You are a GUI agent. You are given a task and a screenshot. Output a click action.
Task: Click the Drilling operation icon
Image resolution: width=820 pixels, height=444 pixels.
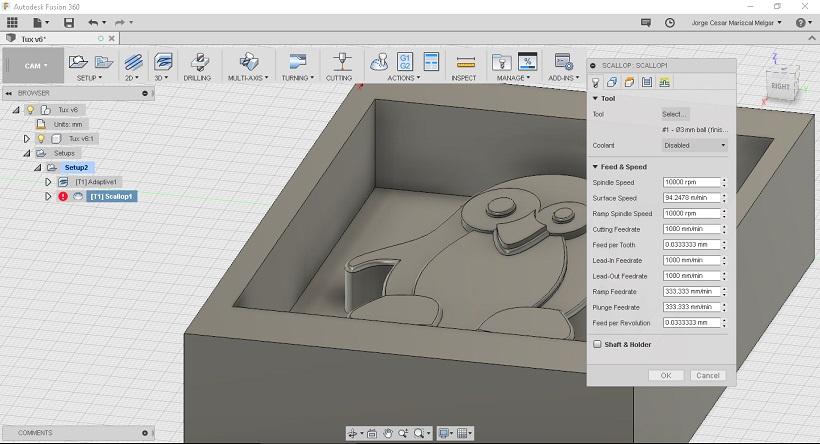point(199,62)
